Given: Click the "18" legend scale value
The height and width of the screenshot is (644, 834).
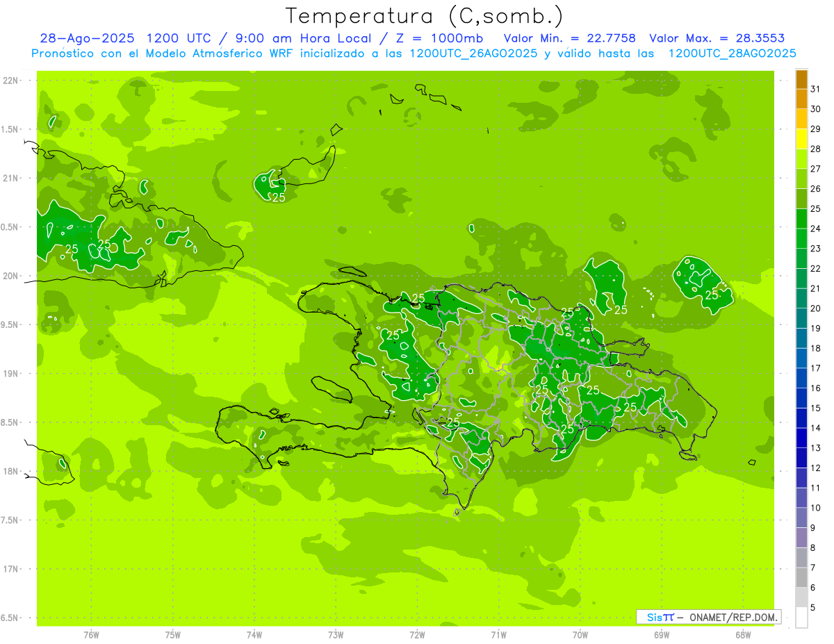Looking at the screenshot, I should pos(816,348).
